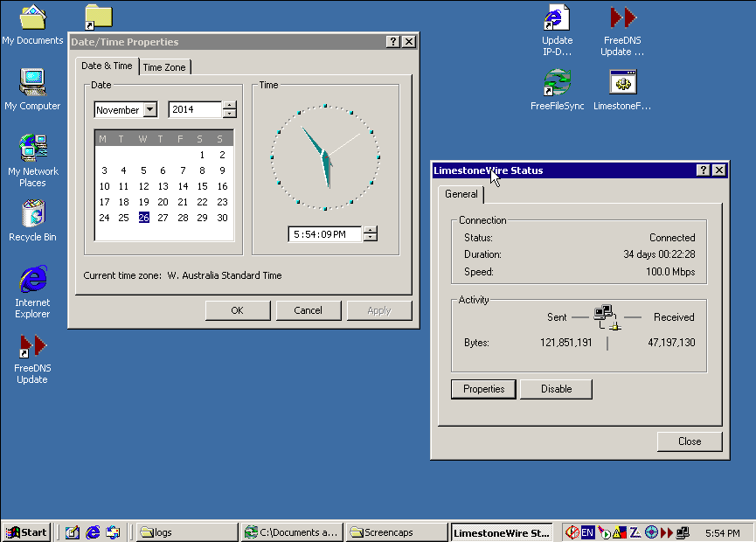The width and height of the screenshot is (756, 542).
Task: Click the Z tray icon
Action: coord(635,532)
